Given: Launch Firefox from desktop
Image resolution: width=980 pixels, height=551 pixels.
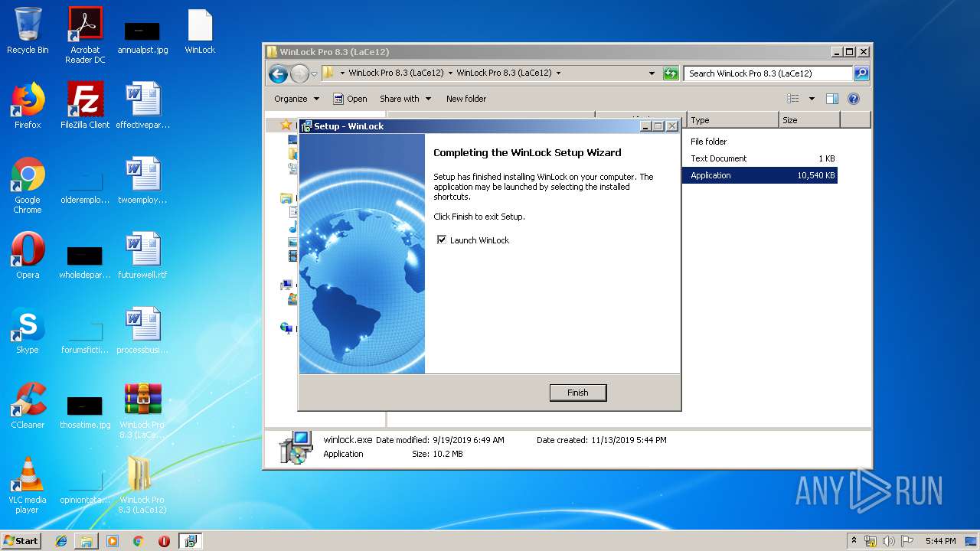Looking at the screenshot, I should pos(28,106).
